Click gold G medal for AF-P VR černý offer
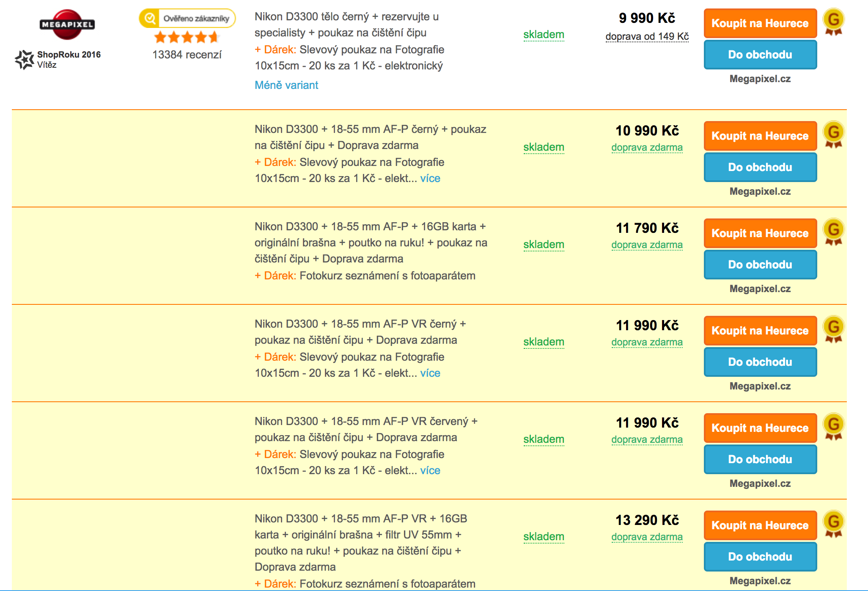This screenshot has width=868, height=591. 834,329
